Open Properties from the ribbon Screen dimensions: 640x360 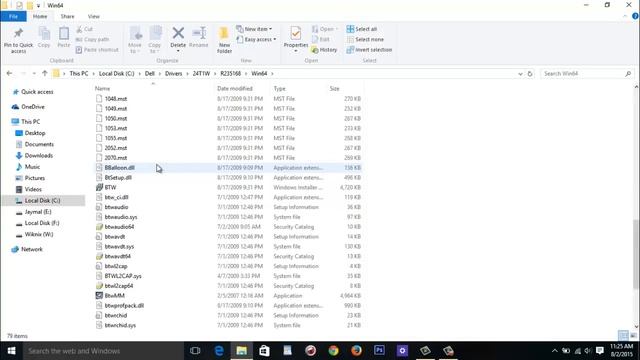296,37
